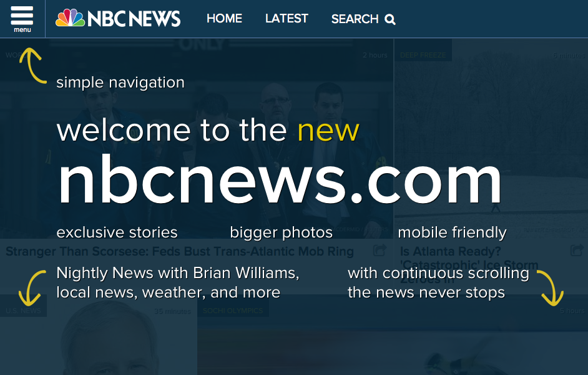Click the frozen trees story photo
This screenshot has height=375, width=588.
491,139
